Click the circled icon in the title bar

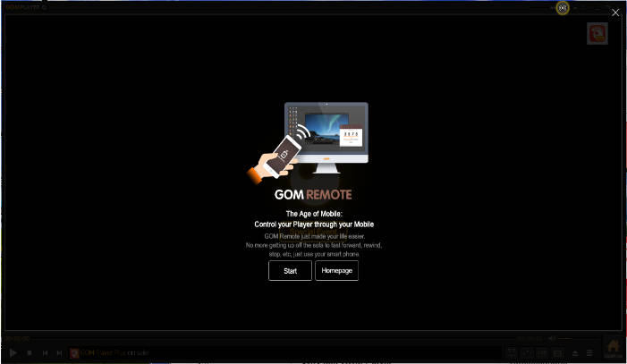point(562,7)
